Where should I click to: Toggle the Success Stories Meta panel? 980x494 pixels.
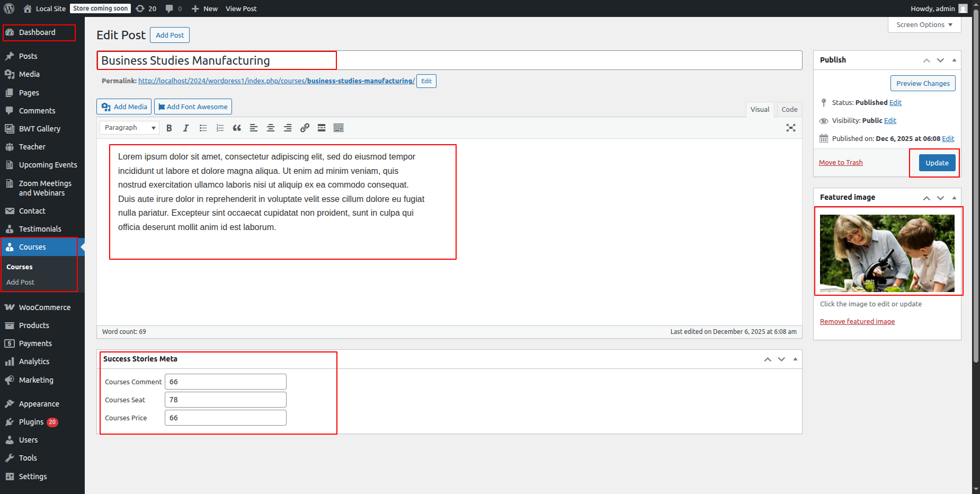point(795,359)
